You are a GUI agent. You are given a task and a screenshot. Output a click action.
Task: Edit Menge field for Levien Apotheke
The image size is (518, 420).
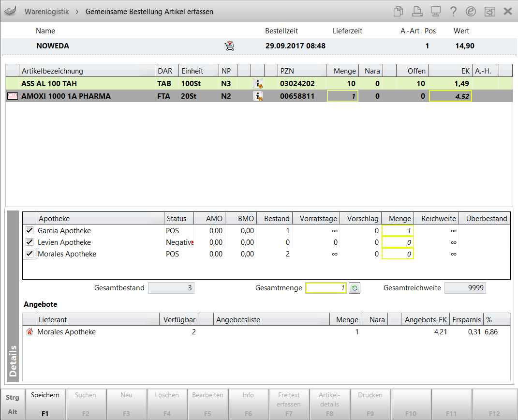[x=398, y=242]
